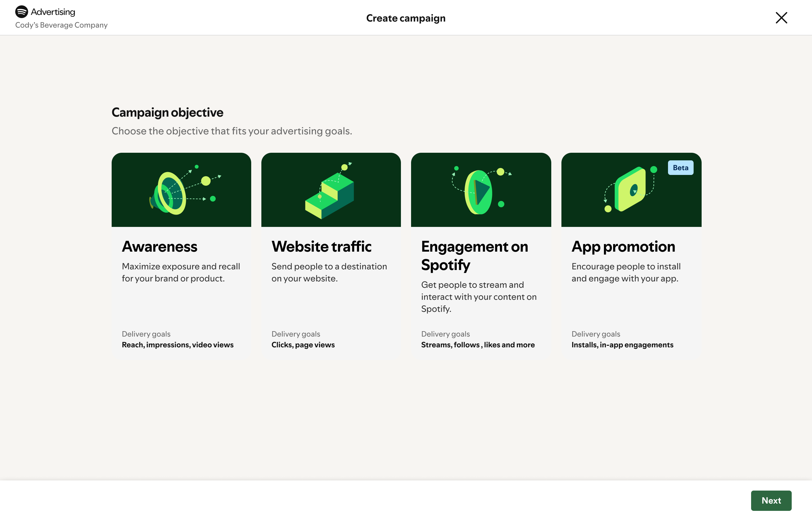Click the Spotify logo icon
Screen dimensions: 812x521
click(x=22, y=12)
